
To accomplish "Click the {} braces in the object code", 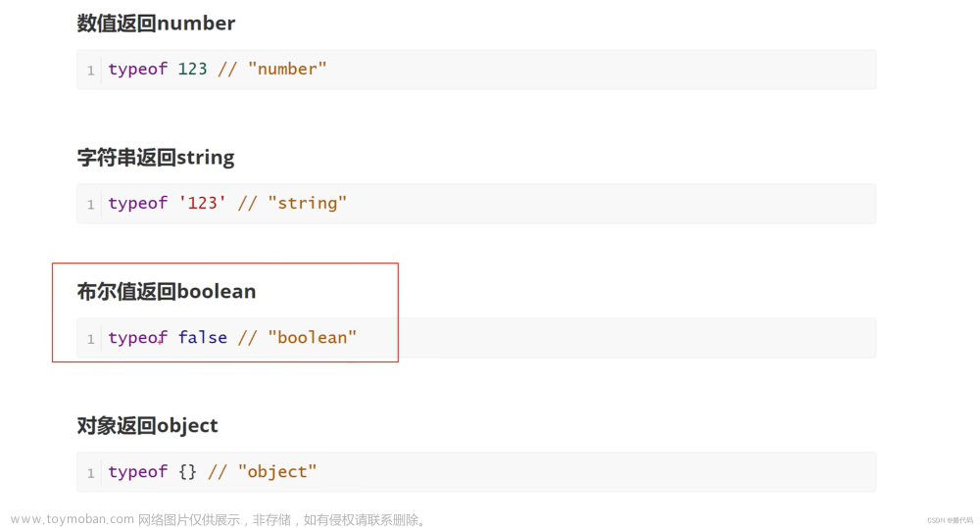I will [187, 472].
